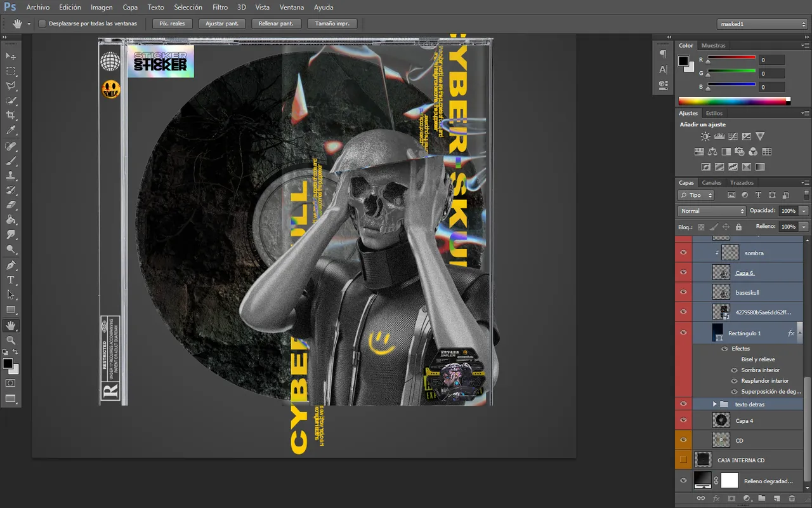
Task: Hide the texto detras group
Action: (x=683, y=404)
